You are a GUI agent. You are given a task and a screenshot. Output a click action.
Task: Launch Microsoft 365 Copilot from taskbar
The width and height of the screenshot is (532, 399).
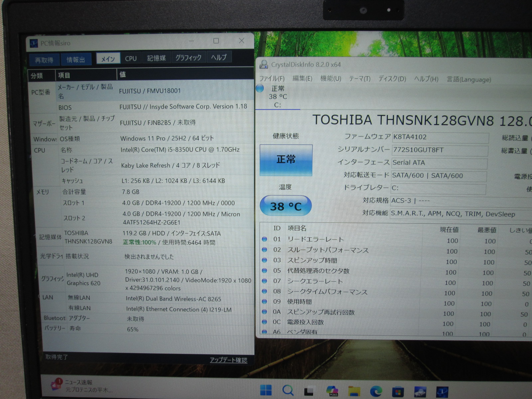(x=332, y=391)
